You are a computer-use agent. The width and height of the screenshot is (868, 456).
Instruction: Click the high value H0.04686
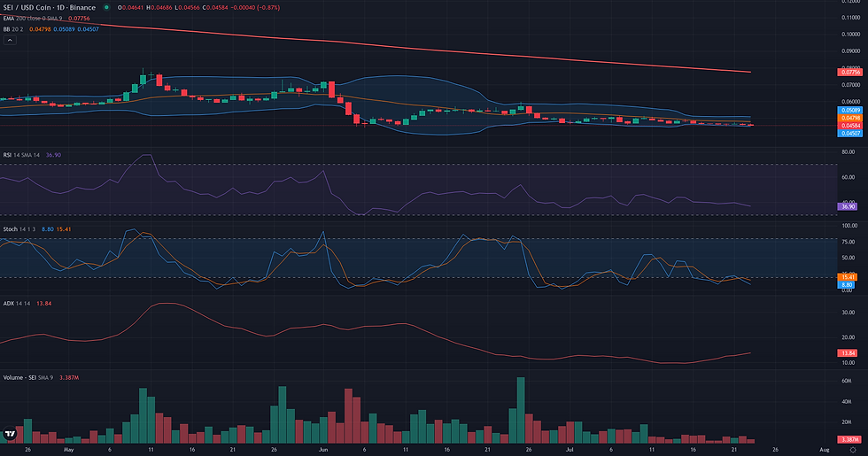pos(159,8)
